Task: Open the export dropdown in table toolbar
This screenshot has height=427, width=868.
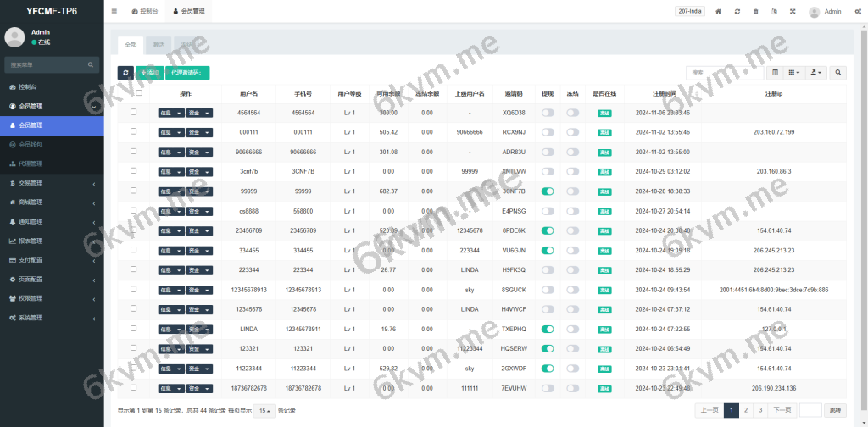Action: coord(817,74)
